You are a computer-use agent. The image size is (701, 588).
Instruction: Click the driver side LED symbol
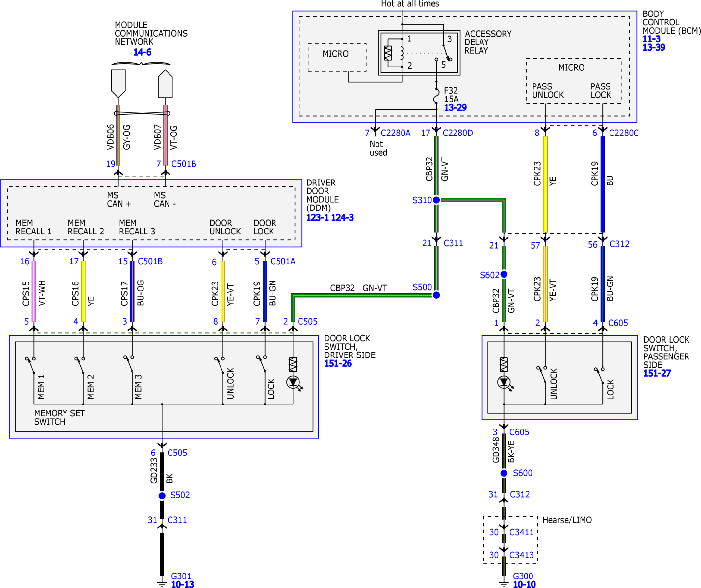pyautogui.click(x=294, y=382)
